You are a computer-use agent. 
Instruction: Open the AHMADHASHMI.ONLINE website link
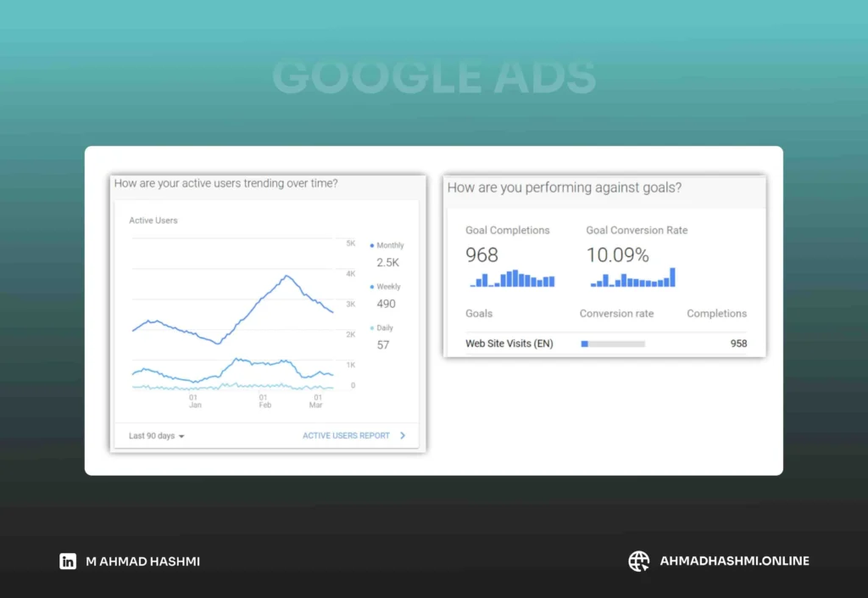tap(734, 561)
